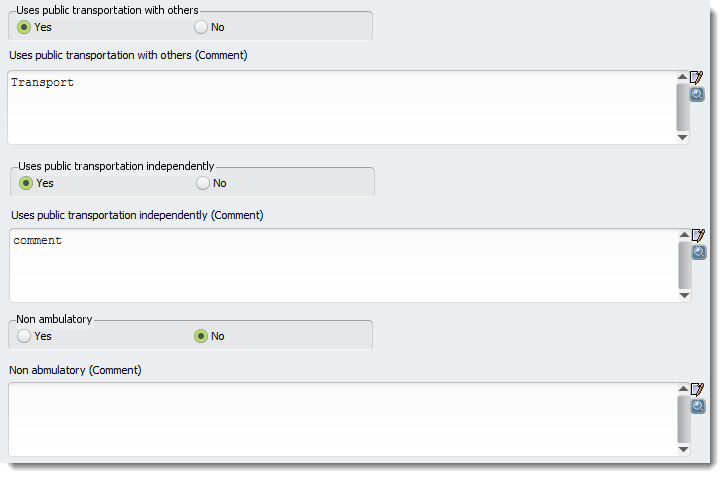Open edit note icon beside 'independently' comment

coord(698,235)
